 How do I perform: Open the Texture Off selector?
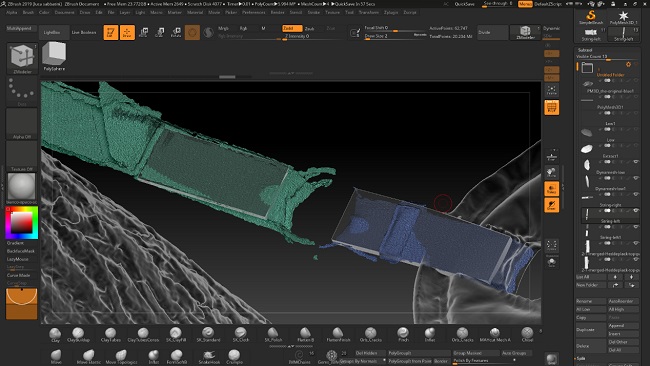pos(22,156)
